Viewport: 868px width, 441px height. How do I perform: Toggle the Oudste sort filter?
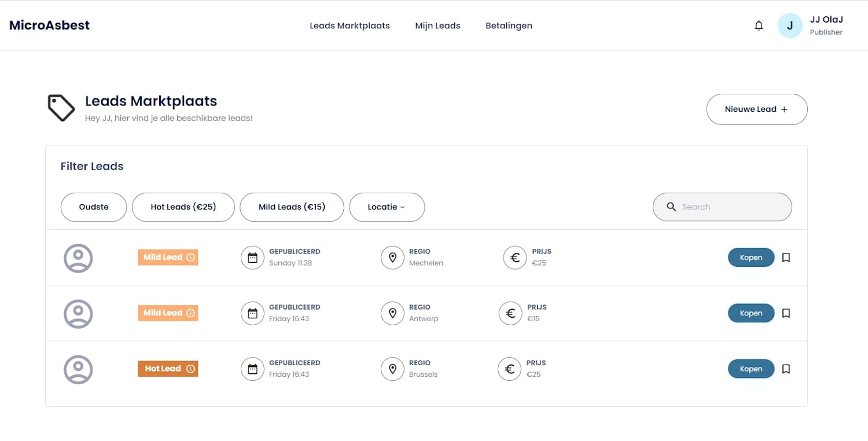[94, 207]
